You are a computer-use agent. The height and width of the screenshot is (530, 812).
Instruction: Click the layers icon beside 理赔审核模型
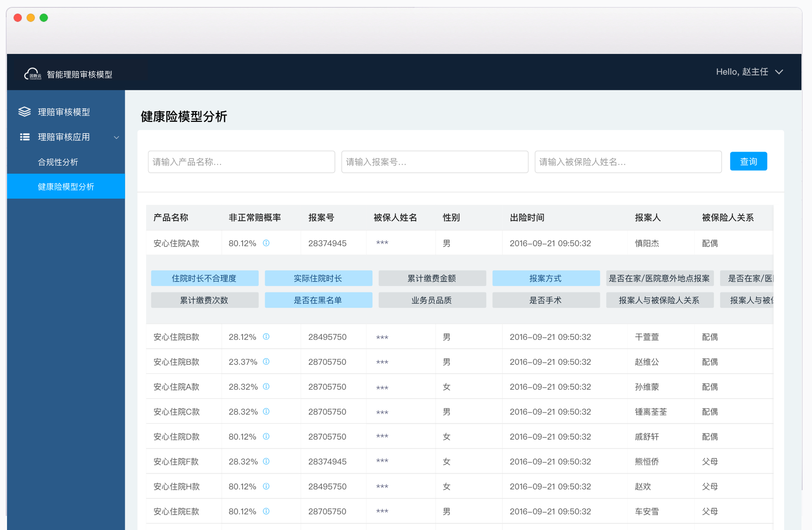click(24, 112)
